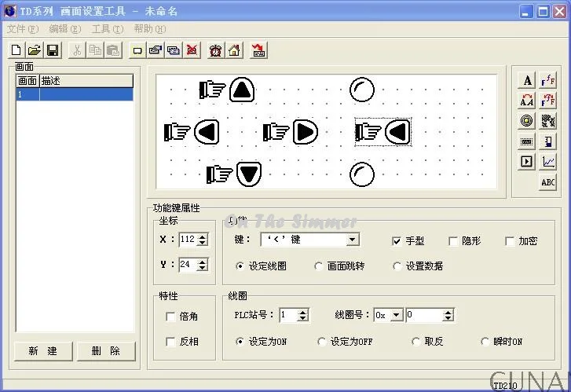This screenshot has width=571, height=392.
Task: Increase the PLC站号 stepper value
Action: pyautogui.click(x=302, y=312)
